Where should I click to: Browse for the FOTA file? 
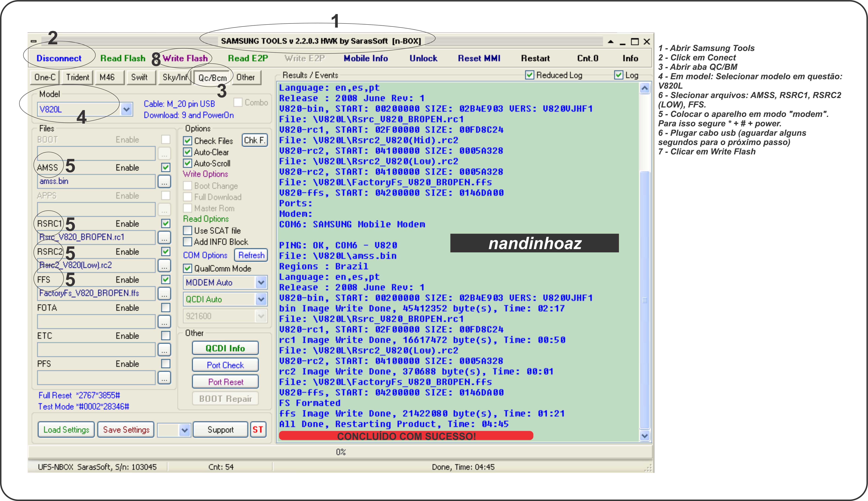pyautogui.click(x=164, y=321)
